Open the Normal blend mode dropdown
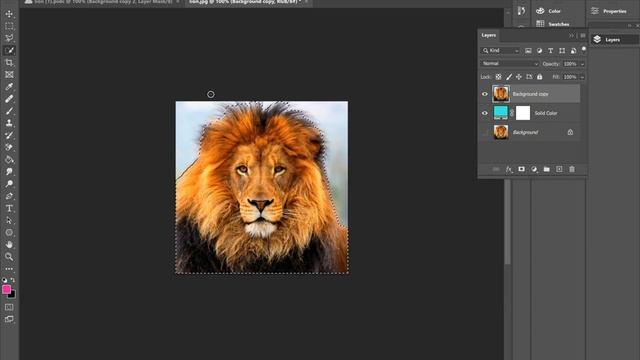 (510, 64)
